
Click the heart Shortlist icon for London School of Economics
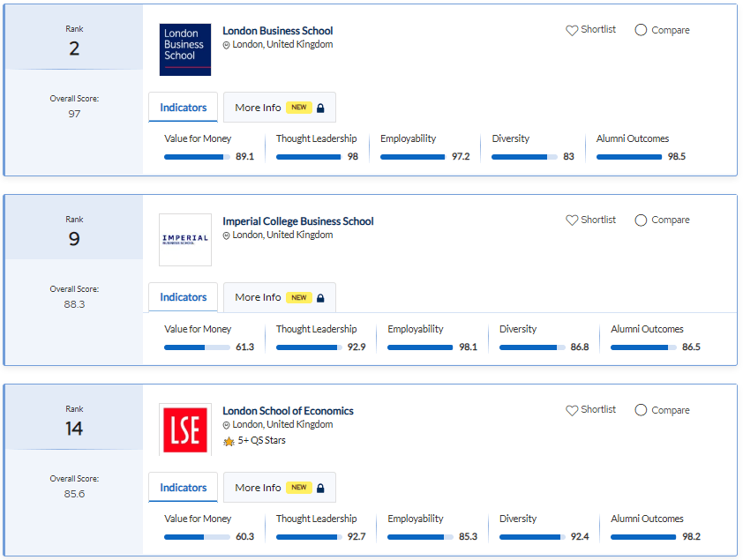[x=572, y=410]
